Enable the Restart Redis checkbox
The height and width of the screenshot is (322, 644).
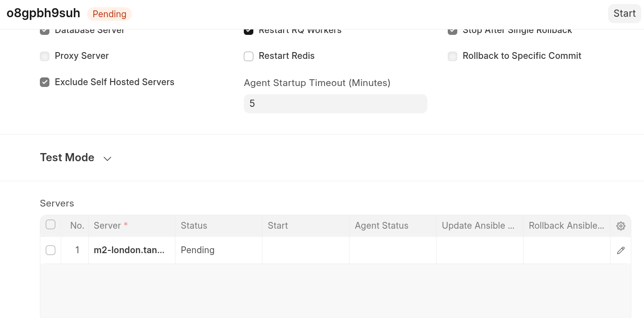[x=248, y=56]
